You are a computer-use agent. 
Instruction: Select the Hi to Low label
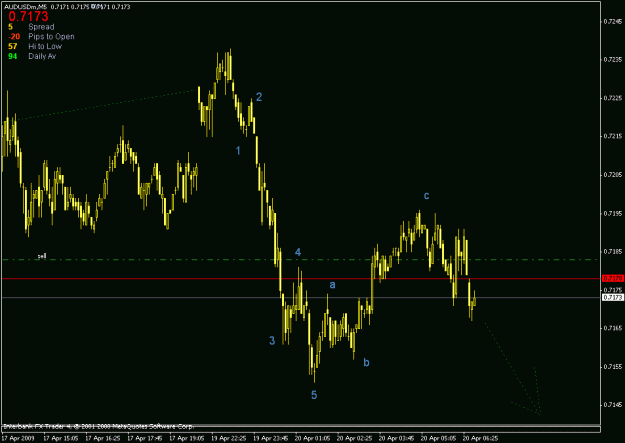coord(45,46)
